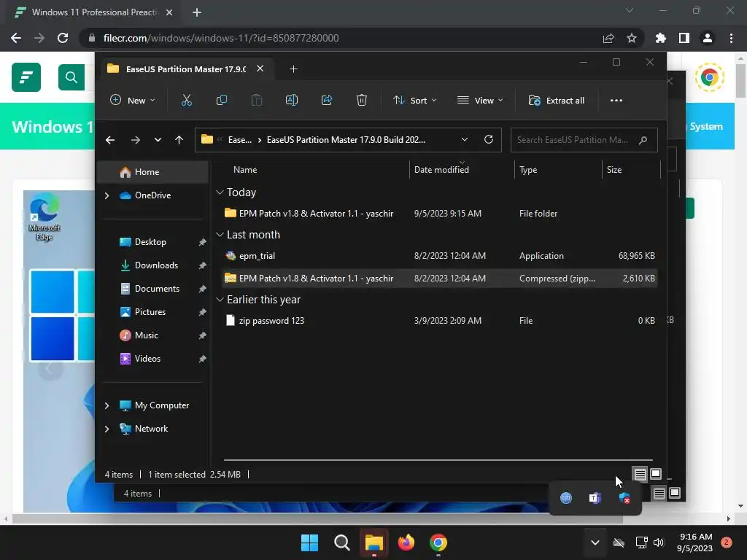
Task: Expand recent locations chevron
Action: click(158, 140)
